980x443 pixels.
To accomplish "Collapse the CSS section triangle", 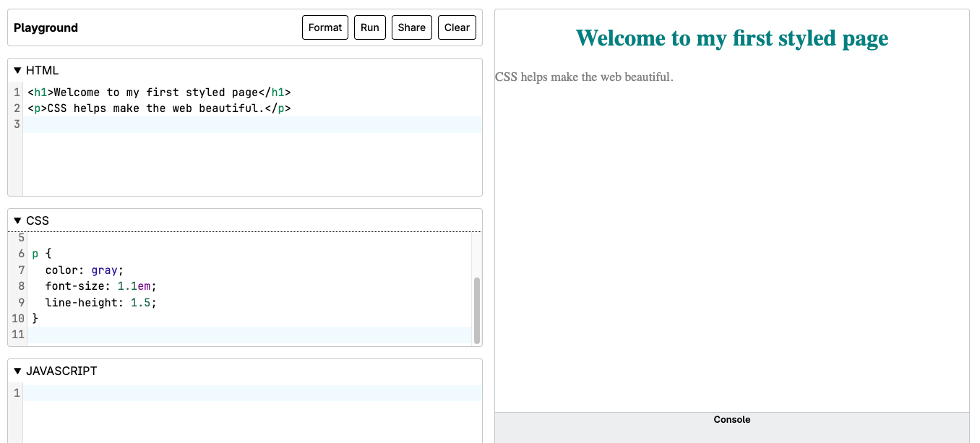I will tap(18, 221).
